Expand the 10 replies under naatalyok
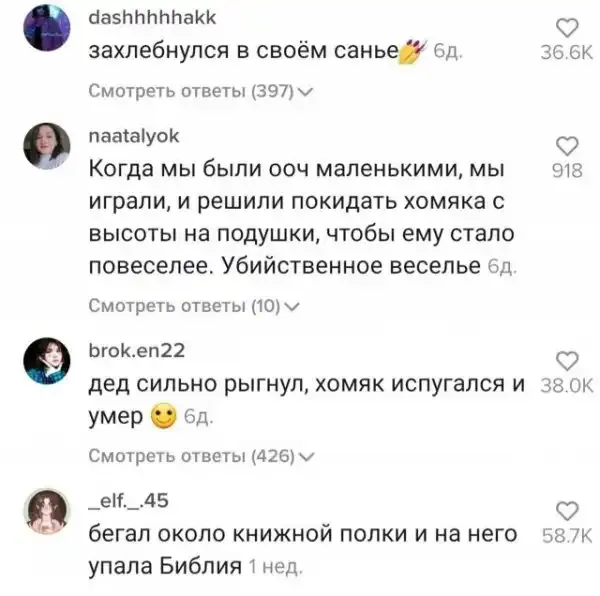 (194, 306)
